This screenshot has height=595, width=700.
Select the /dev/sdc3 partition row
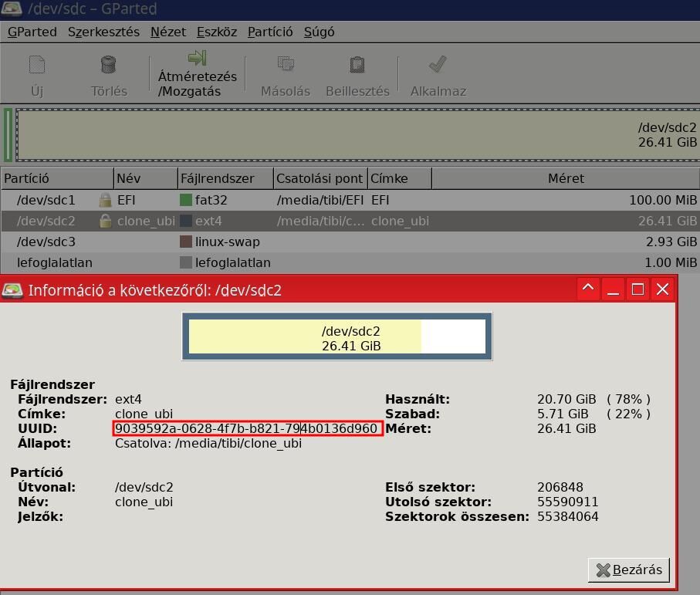pos(350,242)
